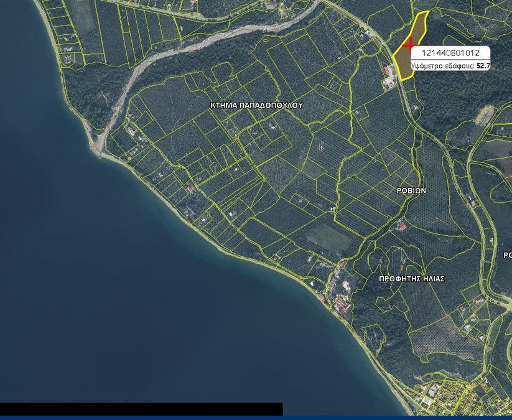Click the pale clearing near the right edge
The image size is (512, 420).
click(x=485, y=116)
